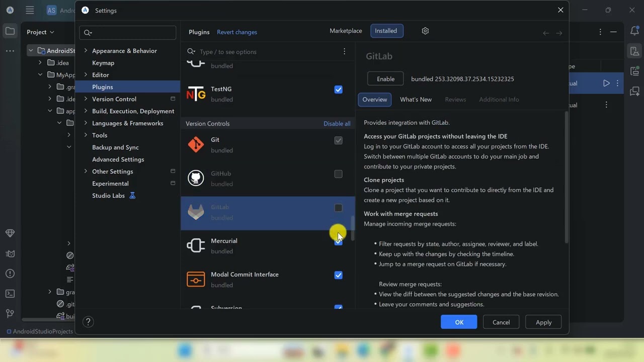Expand the Tools settings node
The height and width of the screenshot is (362, 644).
tap(86, 135)
